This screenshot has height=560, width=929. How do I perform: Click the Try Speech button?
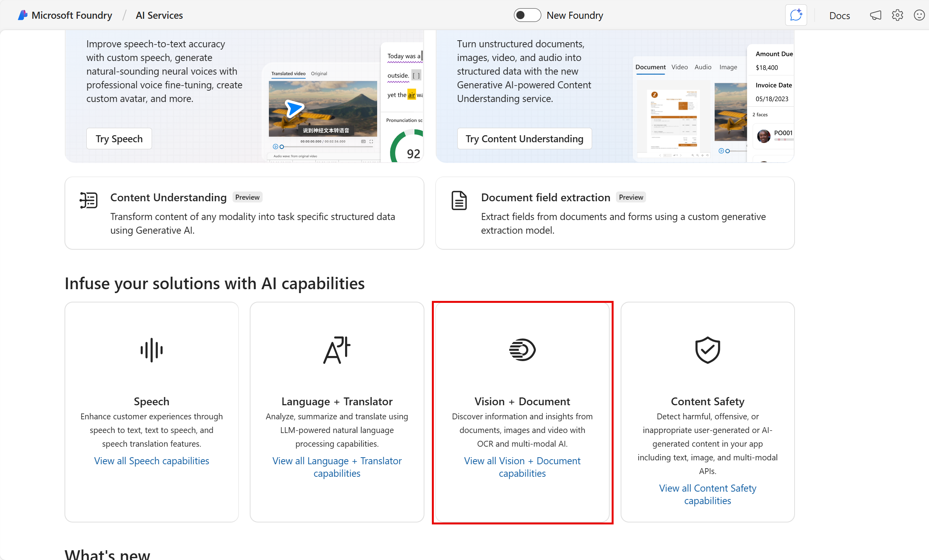pos(119,138)
